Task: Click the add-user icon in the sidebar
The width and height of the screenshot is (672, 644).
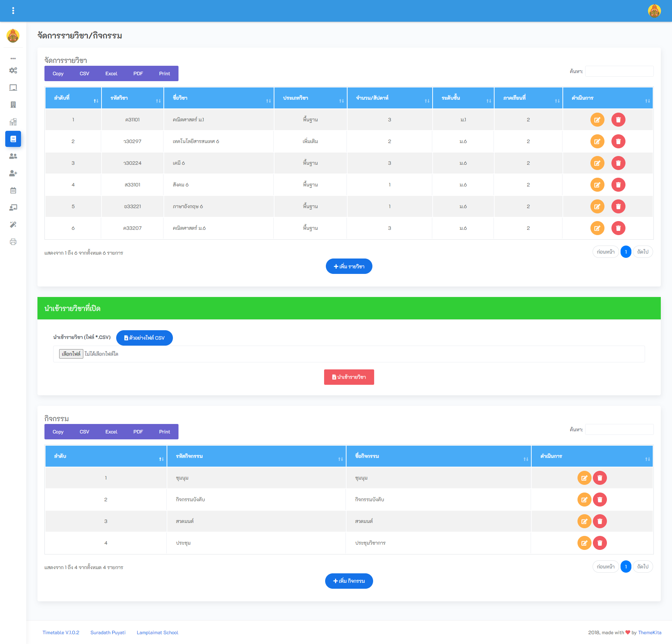Action: coord(13,173)
